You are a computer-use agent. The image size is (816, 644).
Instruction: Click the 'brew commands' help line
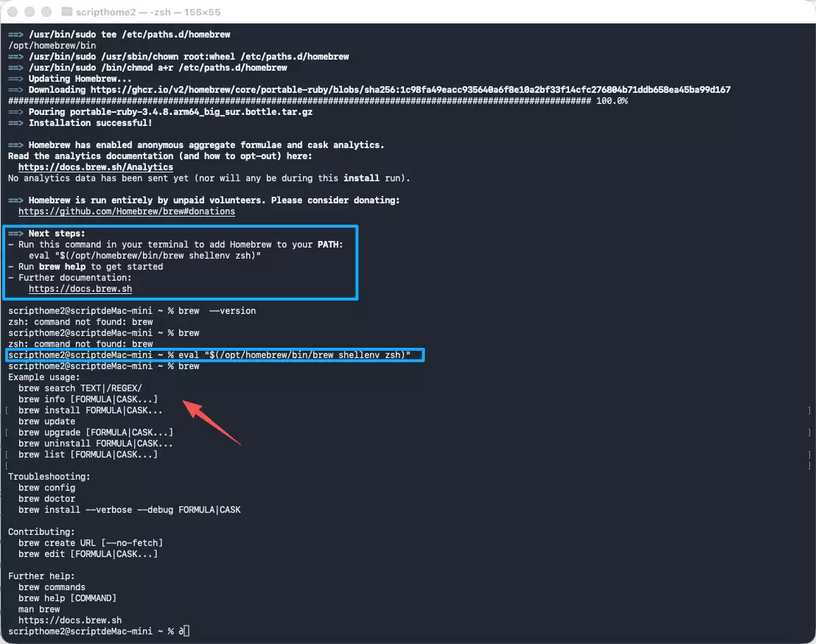(52, 587)
